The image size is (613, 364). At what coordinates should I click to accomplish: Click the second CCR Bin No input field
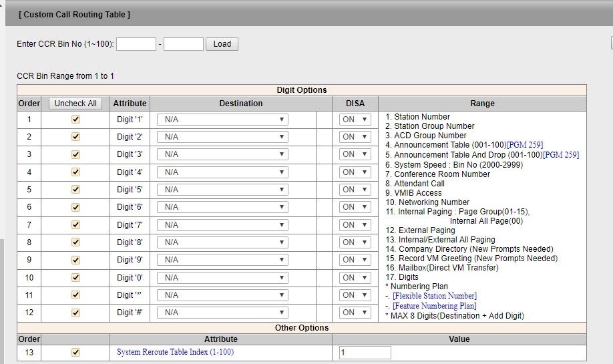pos(184,44)
